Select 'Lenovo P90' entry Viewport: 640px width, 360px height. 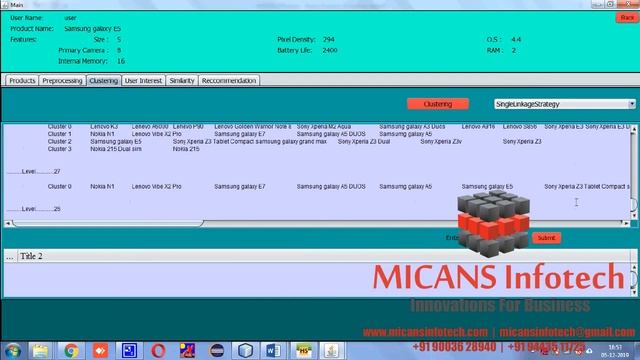(x=188, y=127)
